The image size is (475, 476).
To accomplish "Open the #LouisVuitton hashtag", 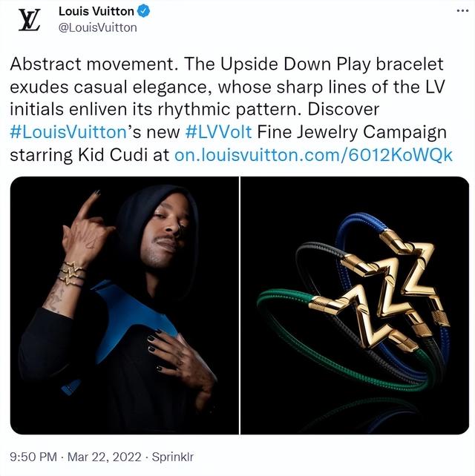I will pyautogui.click(x=68, y=133).
